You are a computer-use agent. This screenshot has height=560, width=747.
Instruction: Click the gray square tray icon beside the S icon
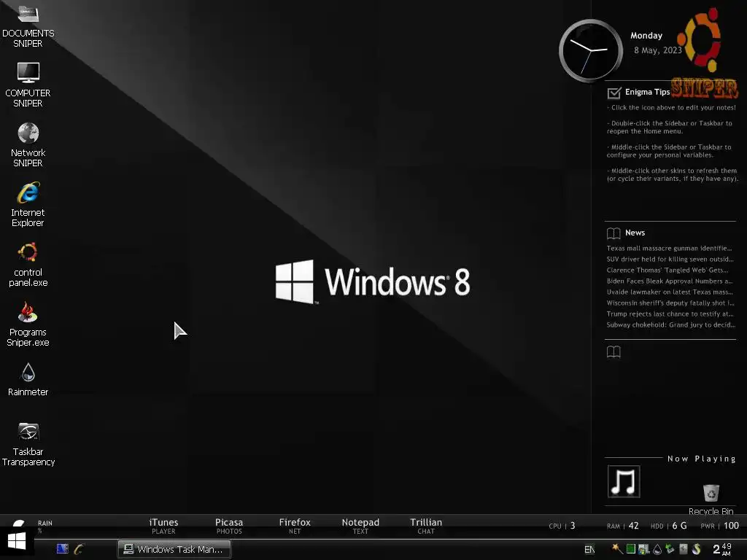pos(684,548)
